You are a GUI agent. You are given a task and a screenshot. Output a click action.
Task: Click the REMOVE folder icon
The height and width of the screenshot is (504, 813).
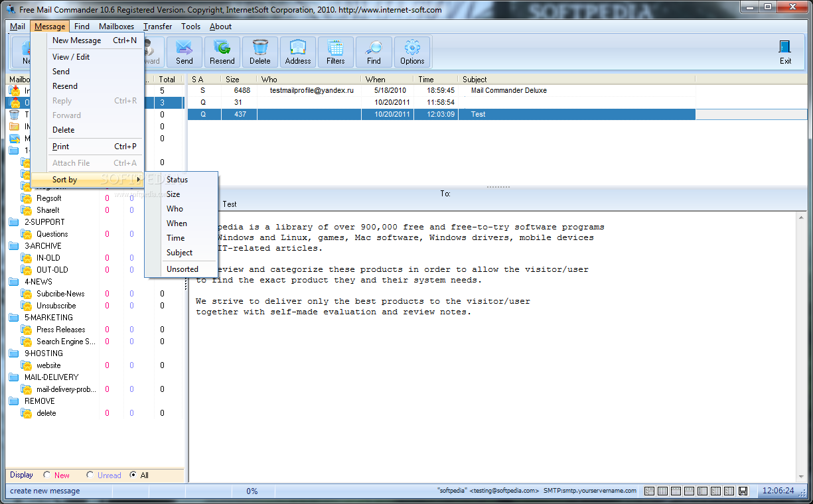tap(14, 401)
